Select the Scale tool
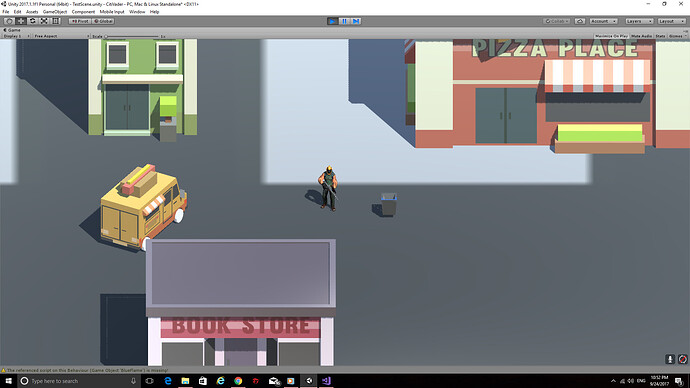Screen dimensions: 690x388 click(x=44, y=21)
